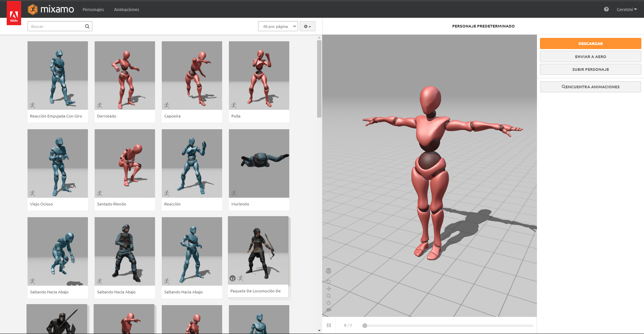Select the pan move tool in viewer
Viewport: 644px width, 334px height.
pyautogui.click(x=329, y=289)
